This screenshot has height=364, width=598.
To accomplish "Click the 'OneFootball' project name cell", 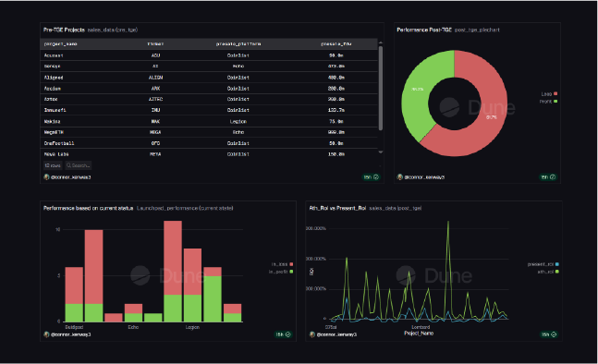I will tap(59, 143).
